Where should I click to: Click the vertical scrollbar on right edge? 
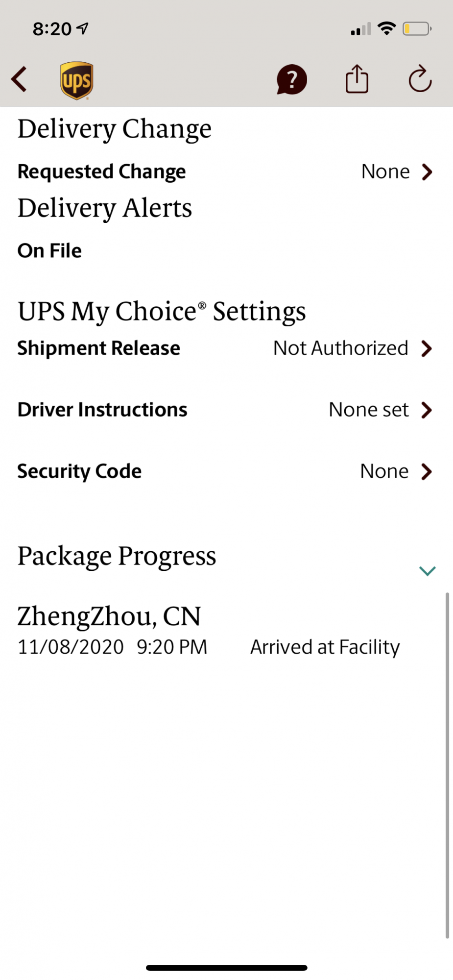coord(447,764)
